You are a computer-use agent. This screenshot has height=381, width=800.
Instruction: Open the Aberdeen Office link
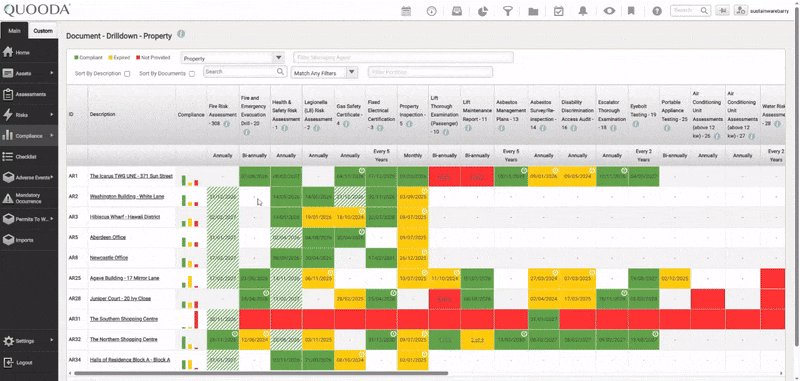(x=108, y=237)
